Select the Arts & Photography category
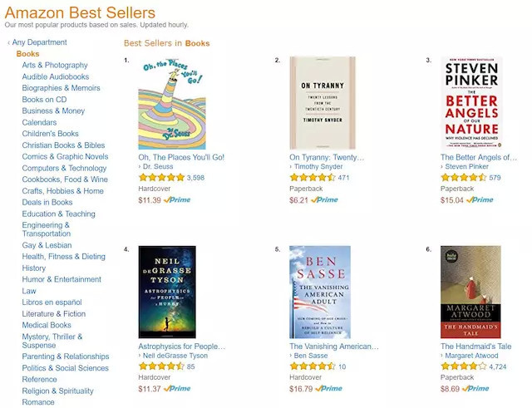532x408 pixels. pos(55,65)
